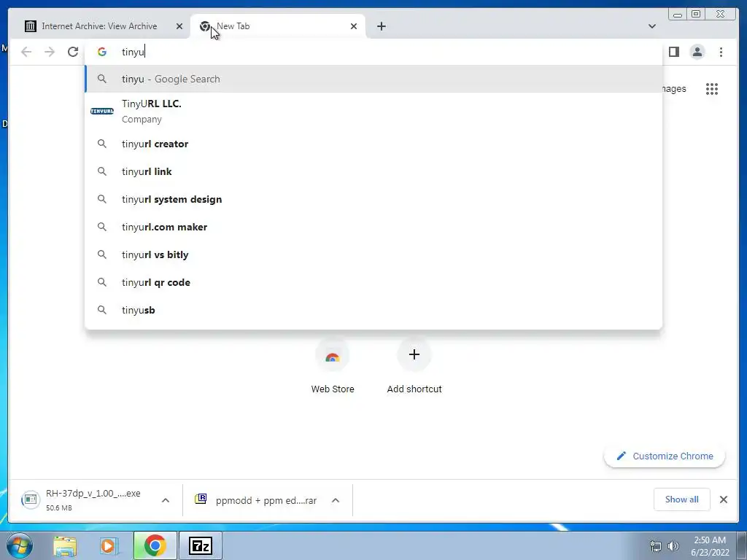Open 7-Zip from the taskbar
Viewport: 747px width, 560px height.
click(x=200, y=545)
